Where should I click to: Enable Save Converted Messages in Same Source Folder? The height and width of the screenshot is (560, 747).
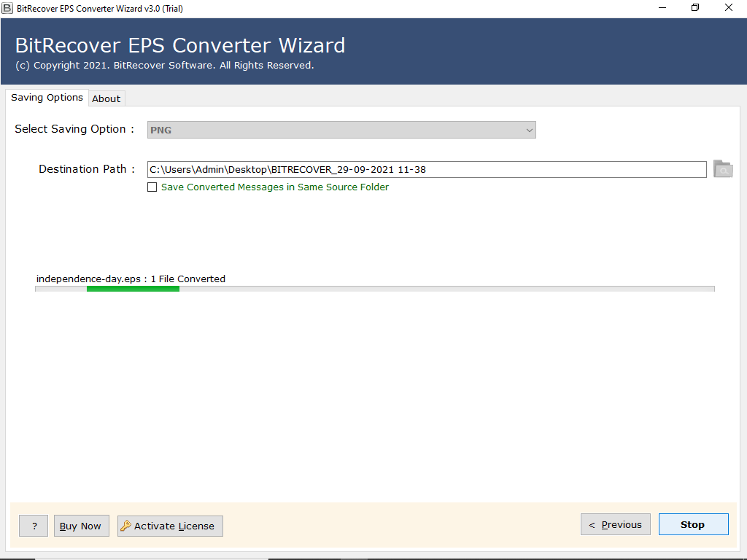click(152, 187)
